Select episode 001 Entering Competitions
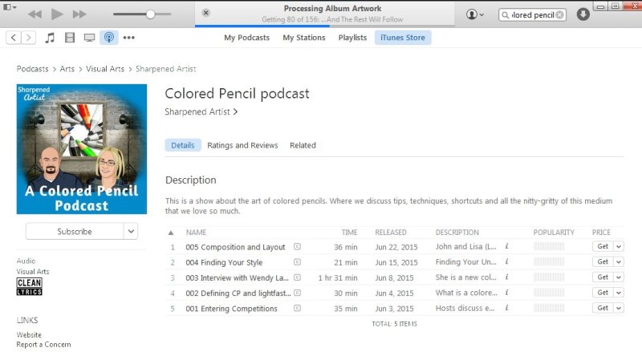The image size is (642, 364). click(231, 309)
